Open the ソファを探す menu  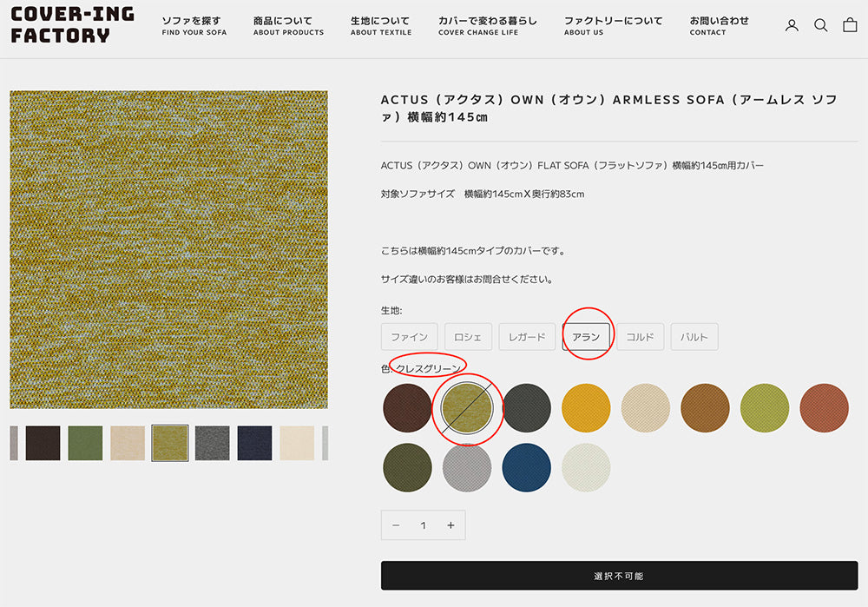(194, 25)
